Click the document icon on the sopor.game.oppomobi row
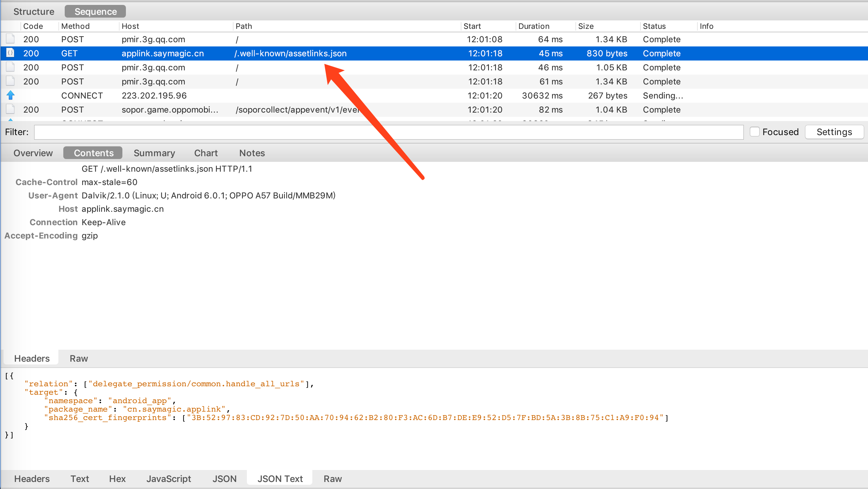 coord(11,109)
